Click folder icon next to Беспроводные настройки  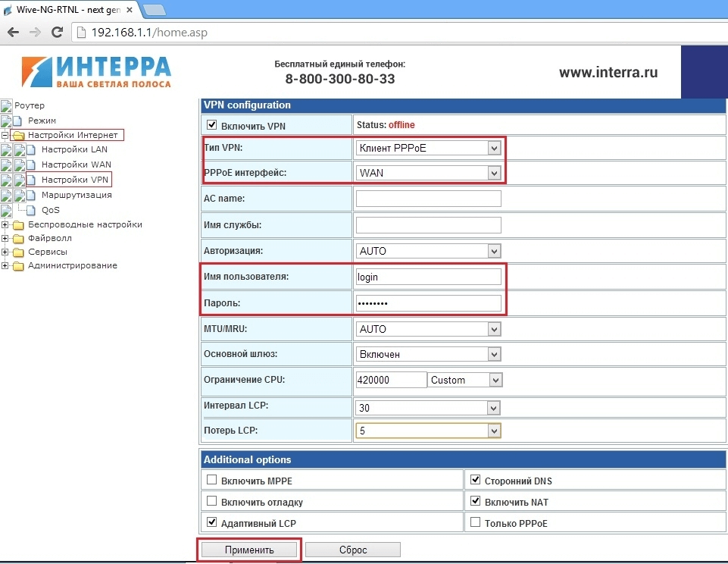[18, 225]
